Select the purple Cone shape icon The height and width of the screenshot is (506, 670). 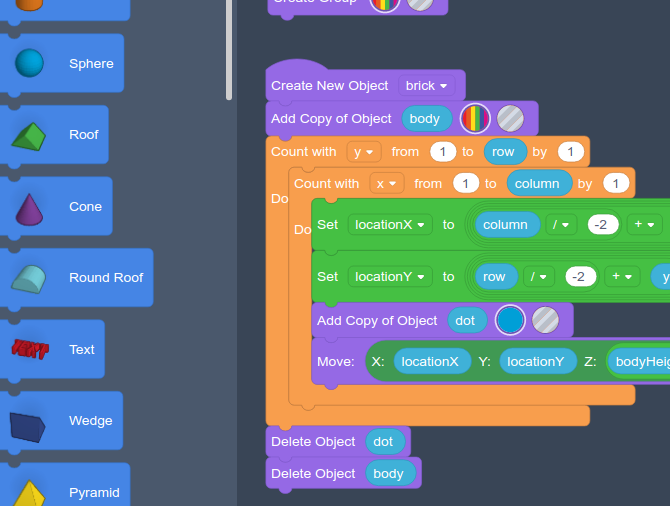tap(29, 209)
